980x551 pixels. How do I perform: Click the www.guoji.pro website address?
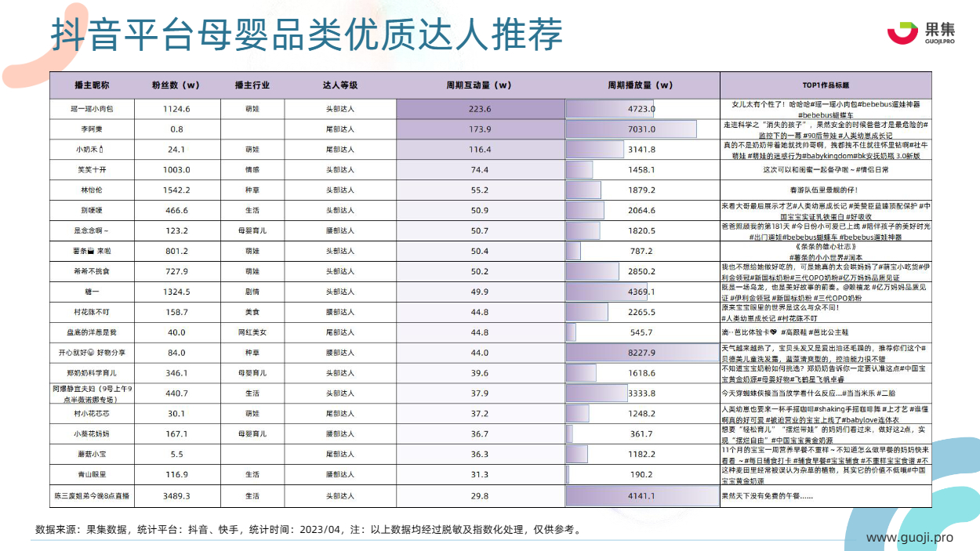[909, 538]
